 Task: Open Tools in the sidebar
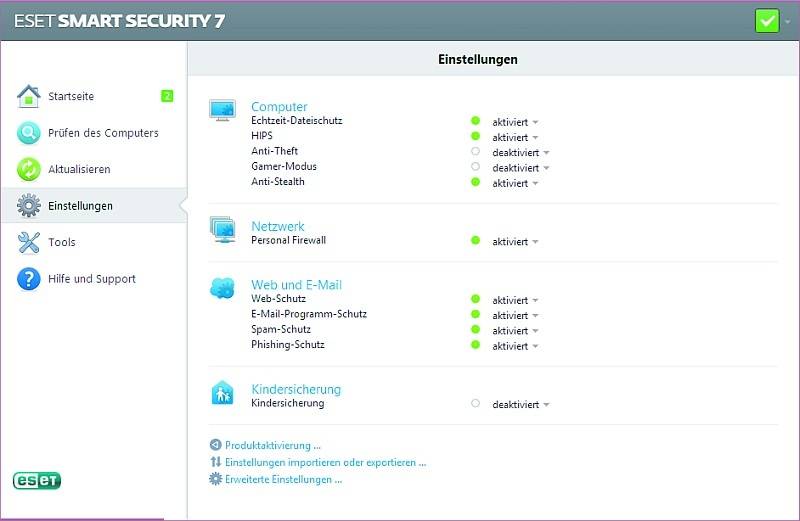(x=94, y=242)
